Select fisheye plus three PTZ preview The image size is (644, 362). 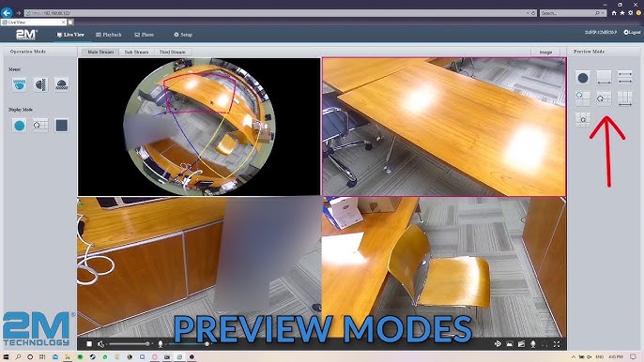pos(582,98)
